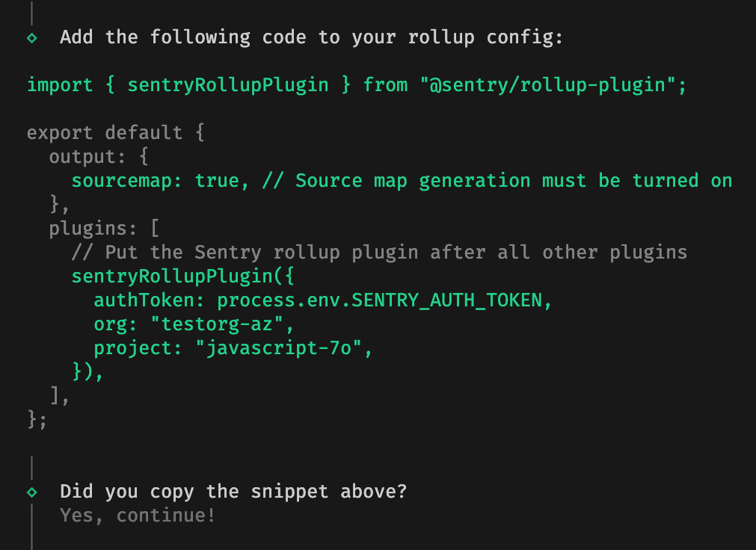Click the diamond marker beside the rollup config instruction
The height and width of the screenshot is (550, 756).
point(31,37)
